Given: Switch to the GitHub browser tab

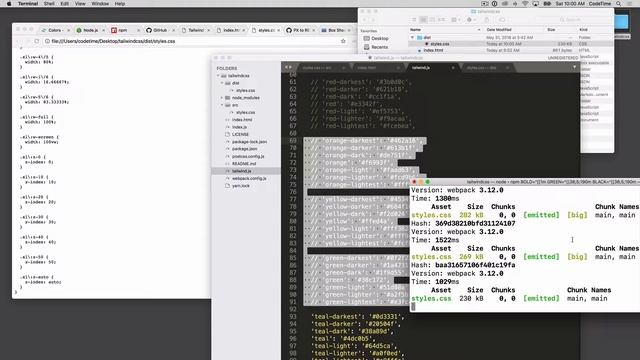Looking at the screenshot, I should click(160, 30).
